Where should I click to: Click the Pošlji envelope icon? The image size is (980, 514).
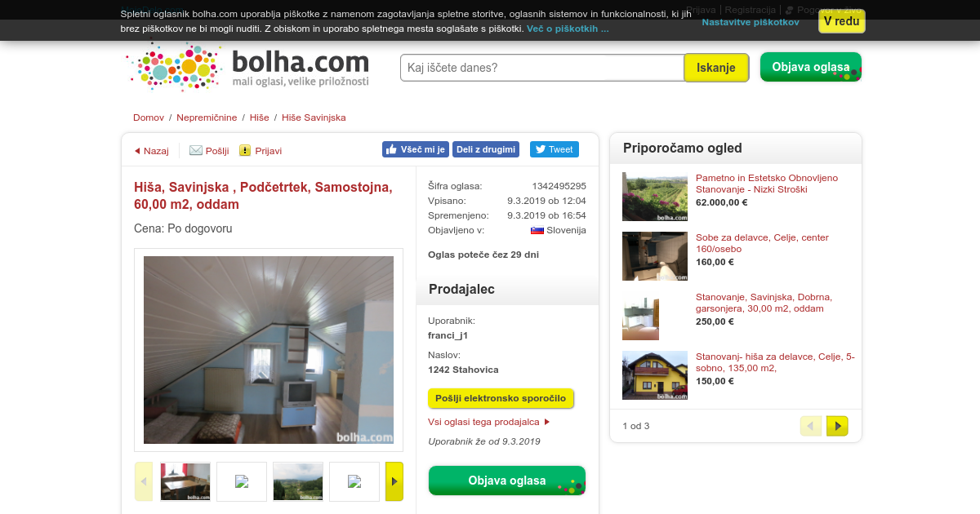(x=196, y=150)
